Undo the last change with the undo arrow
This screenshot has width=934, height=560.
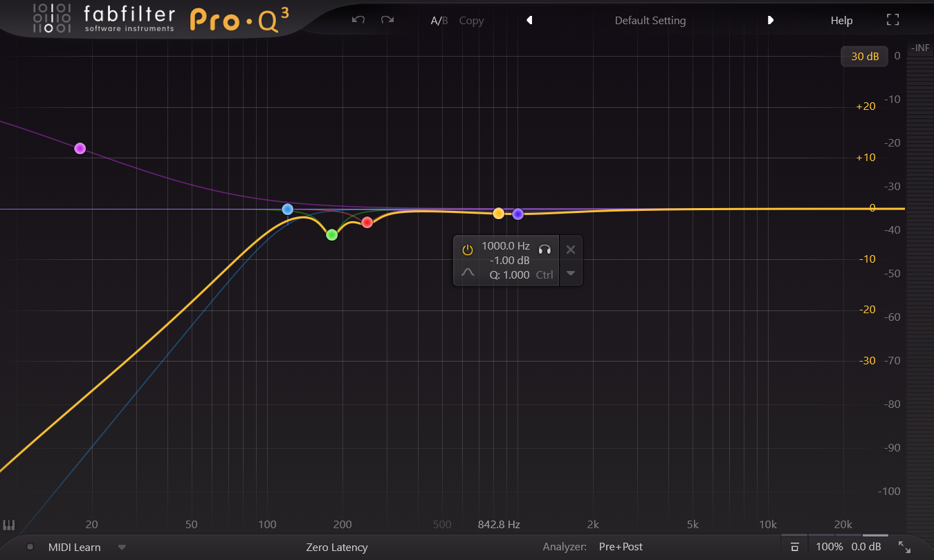[x=358, y=20]
